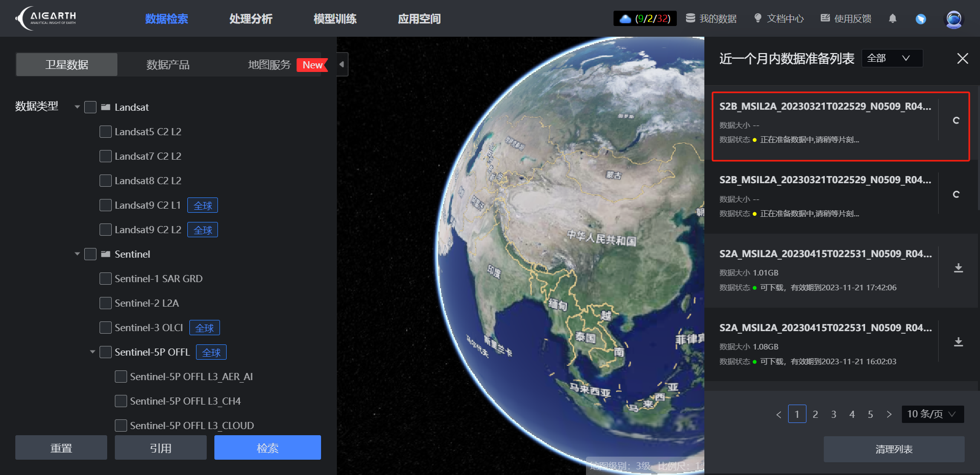Click the Landsat folder icon
Viewport: 980px width, 475px height.
[106, 107]
